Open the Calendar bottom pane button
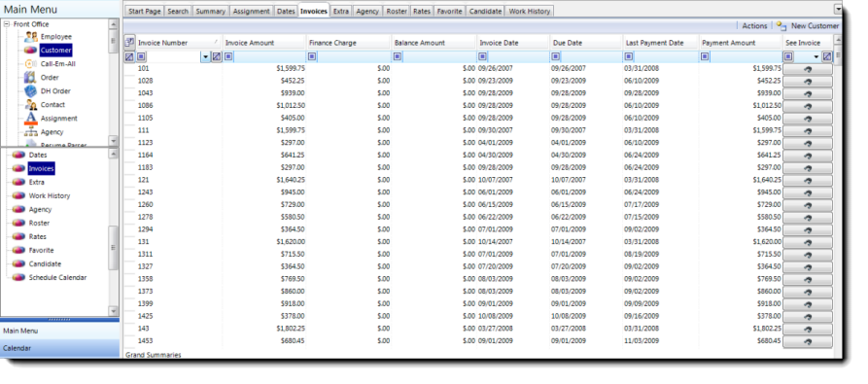Image resolution: width=868 pixels, height=384 pixels. (60, 348)
